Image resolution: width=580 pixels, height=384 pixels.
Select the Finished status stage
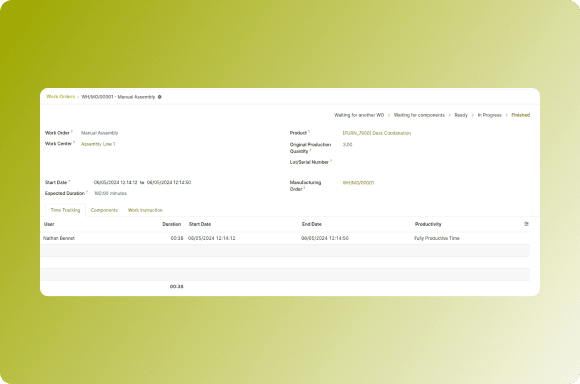click(x=520, y=115)
